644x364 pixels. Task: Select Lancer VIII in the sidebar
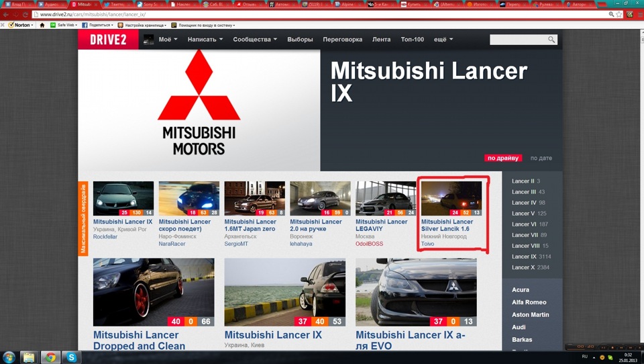click(x=530, y=246)
